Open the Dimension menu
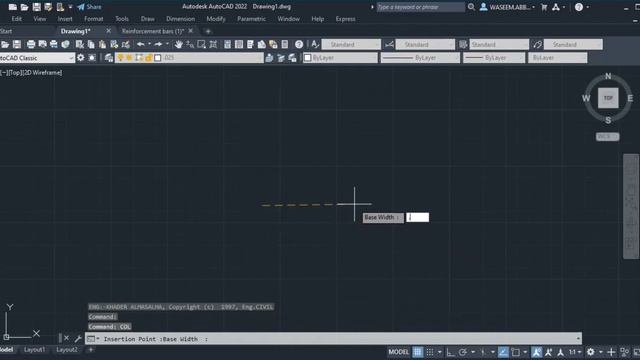This screenshot has width=640, height=360. (x=180, y=19)
